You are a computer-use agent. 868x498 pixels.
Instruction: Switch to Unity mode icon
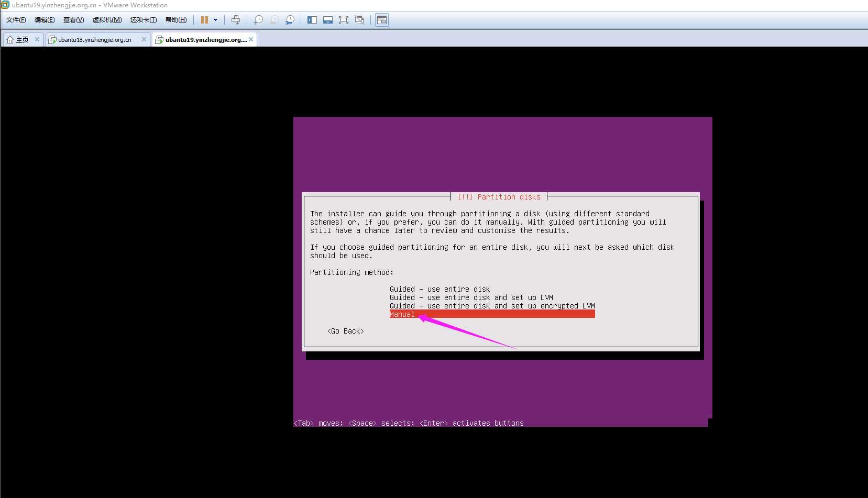359,20
